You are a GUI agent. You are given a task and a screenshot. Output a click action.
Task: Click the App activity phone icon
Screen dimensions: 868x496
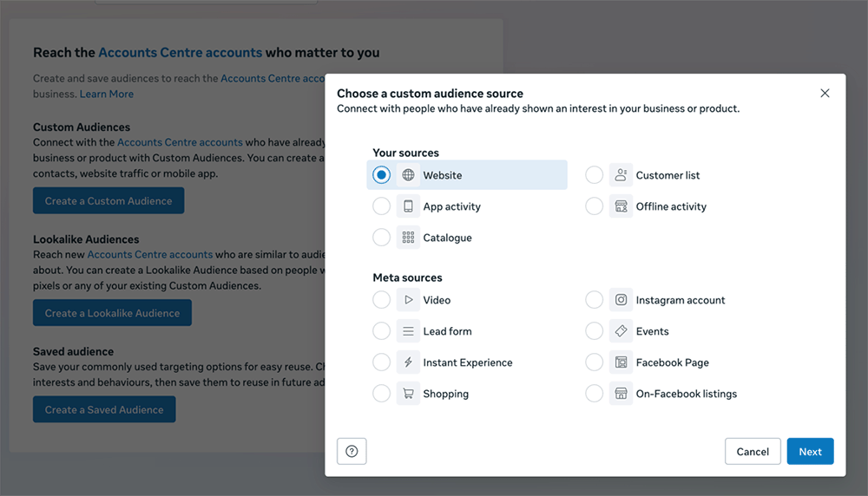pos(408,206)
